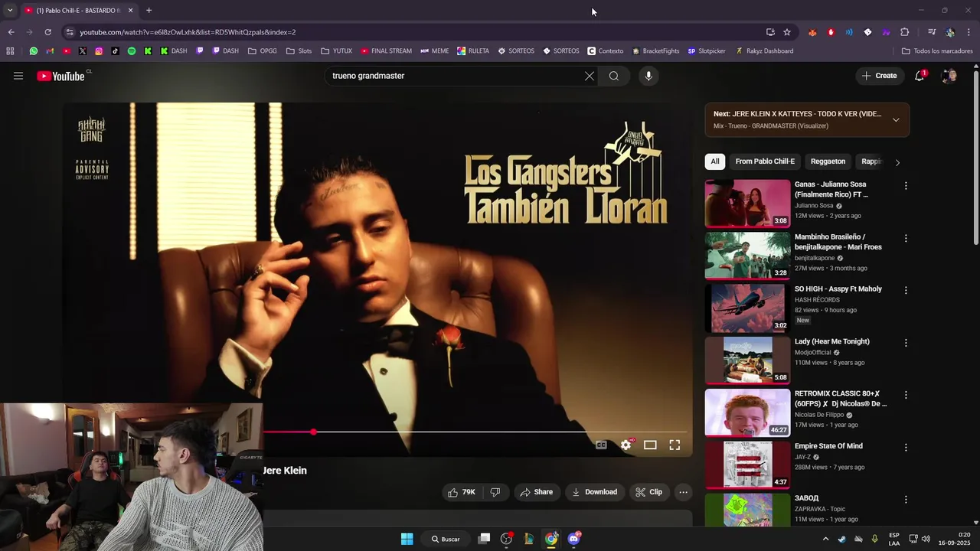Expand the Next up mix playlist panel
This screenshot has width=980, height=551.
pos(896,119)
